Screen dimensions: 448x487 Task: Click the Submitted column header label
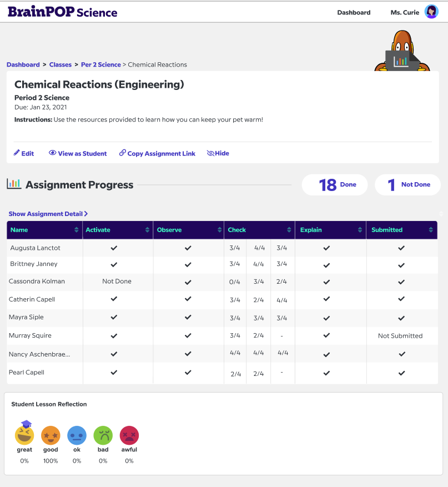coord(387,230)
